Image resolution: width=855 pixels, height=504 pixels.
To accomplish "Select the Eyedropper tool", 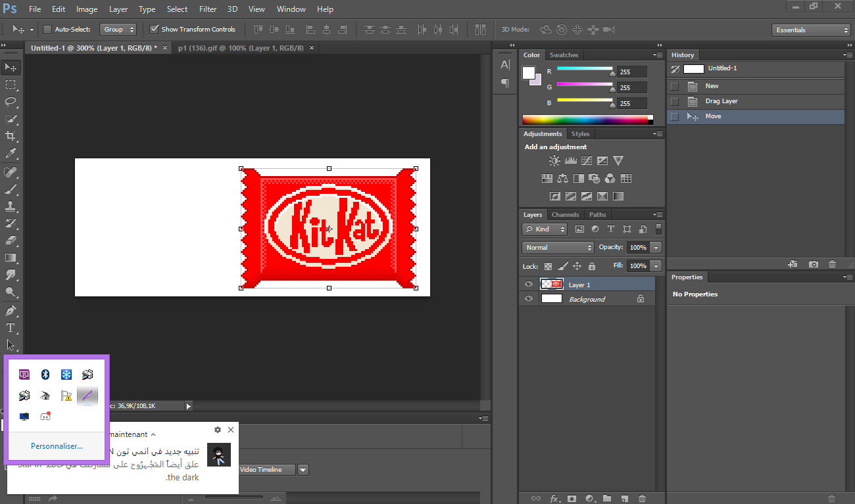I will 11,153.
